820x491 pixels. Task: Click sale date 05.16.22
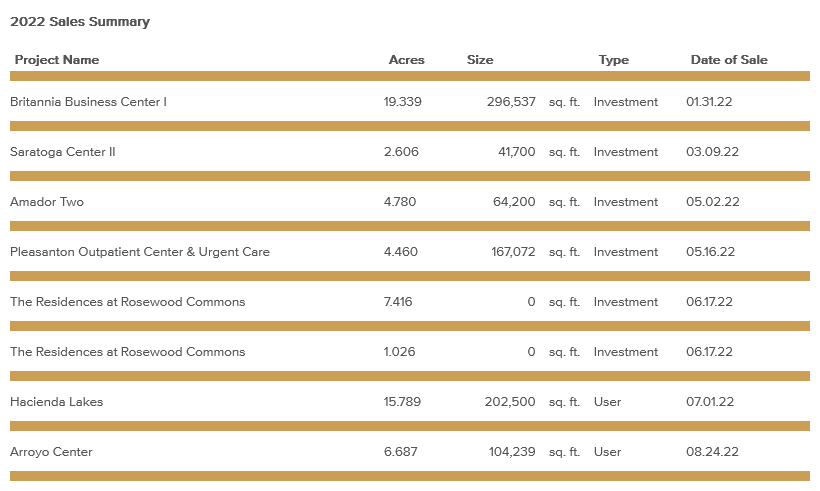pos(710,252)
